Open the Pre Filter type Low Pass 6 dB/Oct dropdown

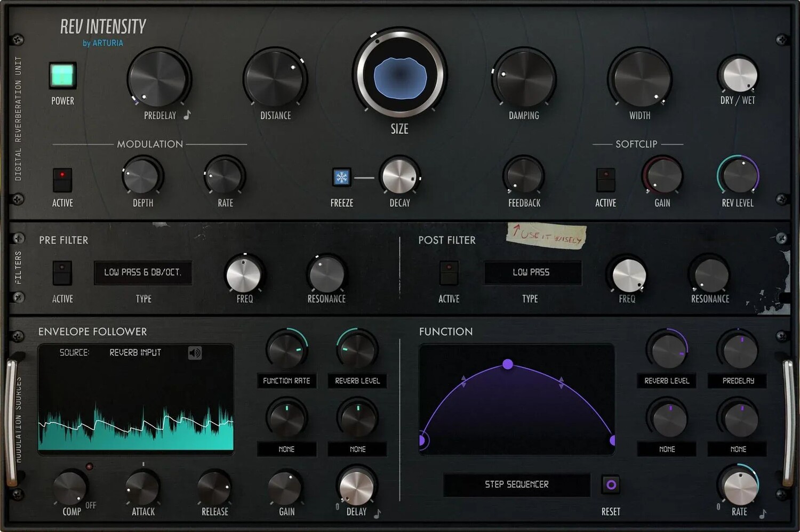(143, 272)
